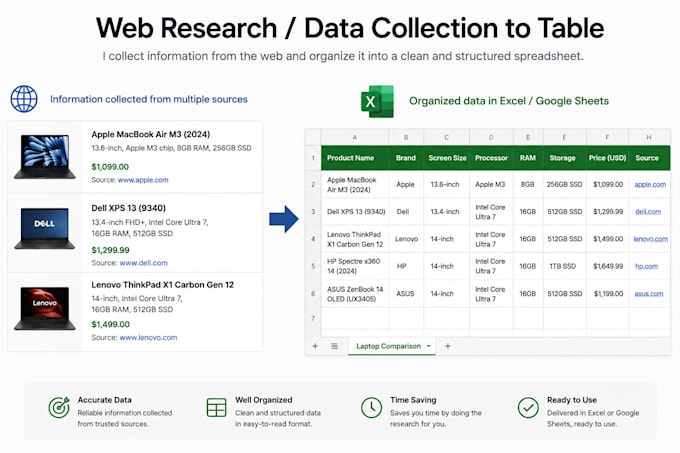Click the Product Name header cell
The height and width of the screenshot is (453, 680).
[355, 158]
